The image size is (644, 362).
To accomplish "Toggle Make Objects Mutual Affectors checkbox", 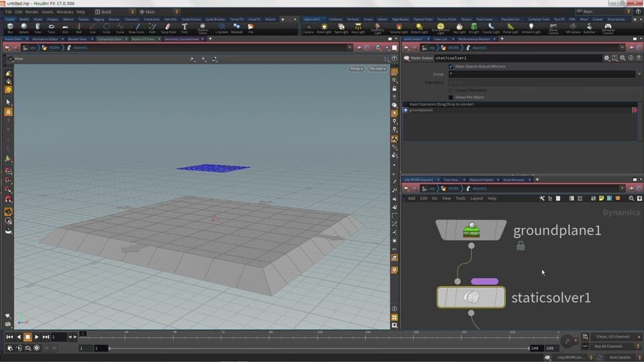I will click(x=451, y=66).
